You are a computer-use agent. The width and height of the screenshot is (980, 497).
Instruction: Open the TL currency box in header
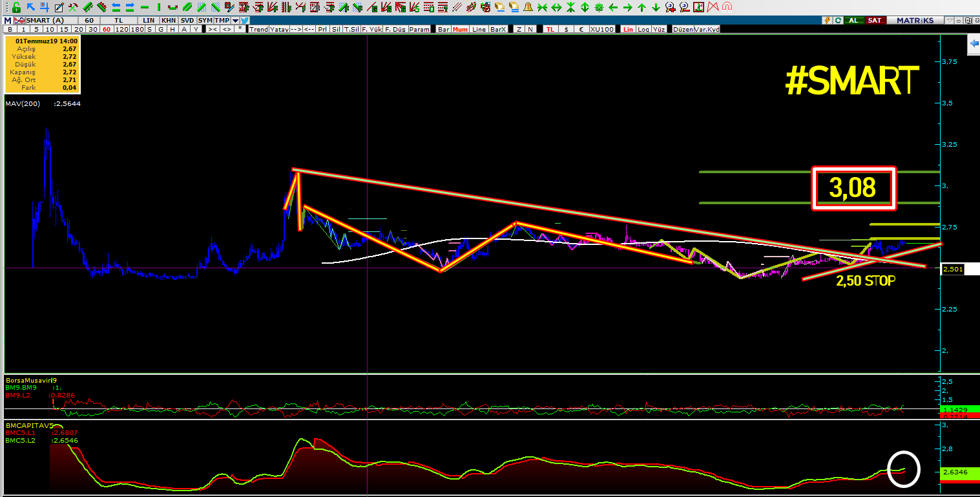coord(118,21)
